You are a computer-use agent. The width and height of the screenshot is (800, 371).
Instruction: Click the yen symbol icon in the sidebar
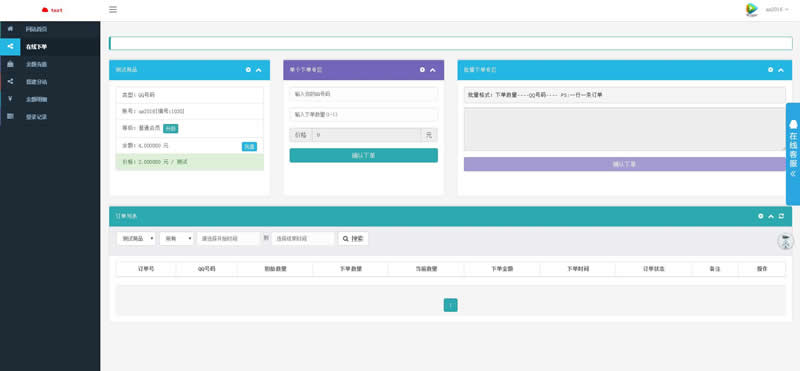tap(10, 98)
